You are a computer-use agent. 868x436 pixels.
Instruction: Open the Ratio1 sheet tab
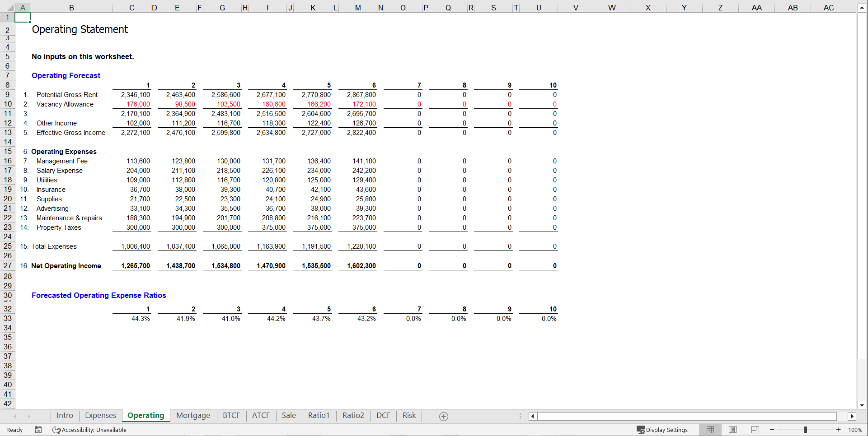[319, 415]
